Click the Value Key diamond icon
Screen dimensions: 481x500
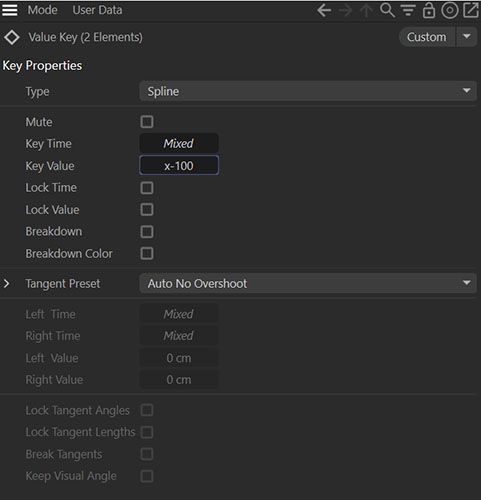click(12, 37)
